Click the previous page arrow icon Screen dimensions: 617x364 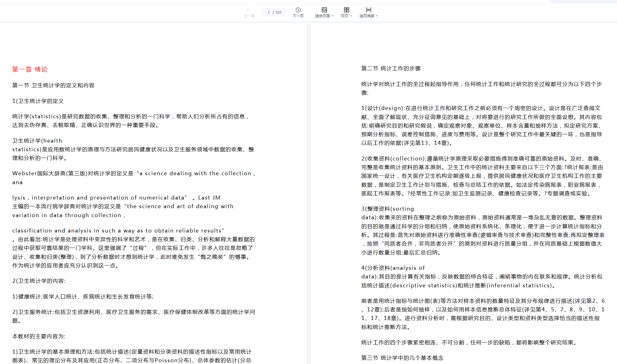(x=249, y=10)
